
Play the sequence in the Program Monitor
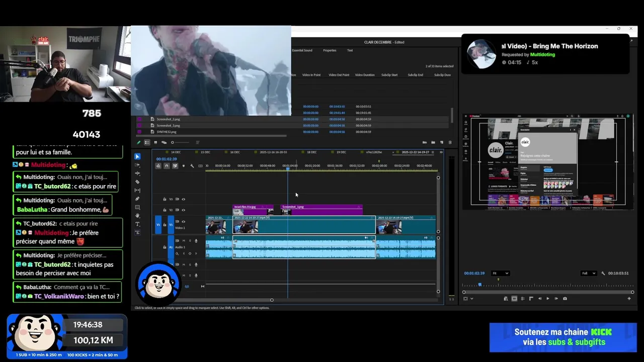[x=548, y=299]
